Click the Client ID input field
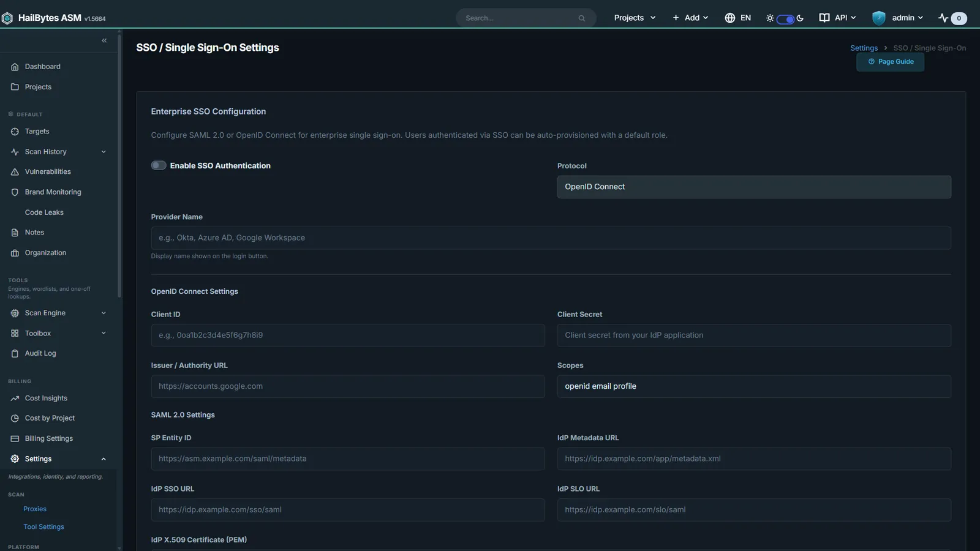 pos(348,335)
